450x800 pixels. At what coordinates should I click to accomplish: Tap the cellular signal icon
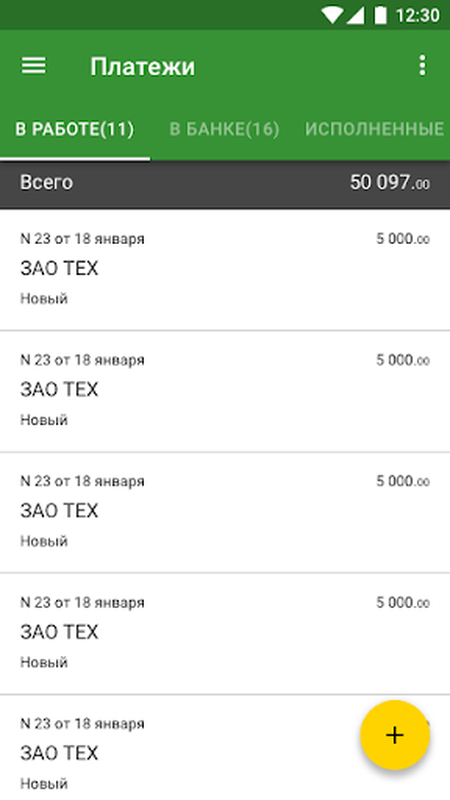(355, 15)
